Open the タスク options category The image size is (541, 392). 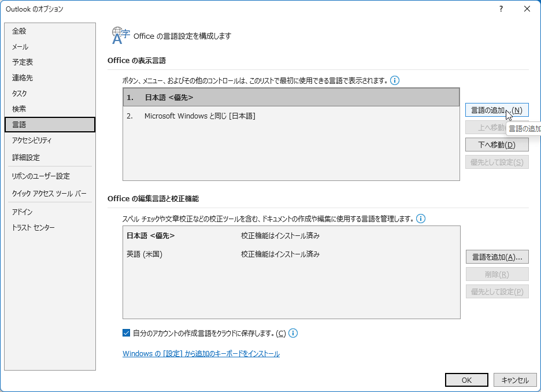tap(50, 93)
